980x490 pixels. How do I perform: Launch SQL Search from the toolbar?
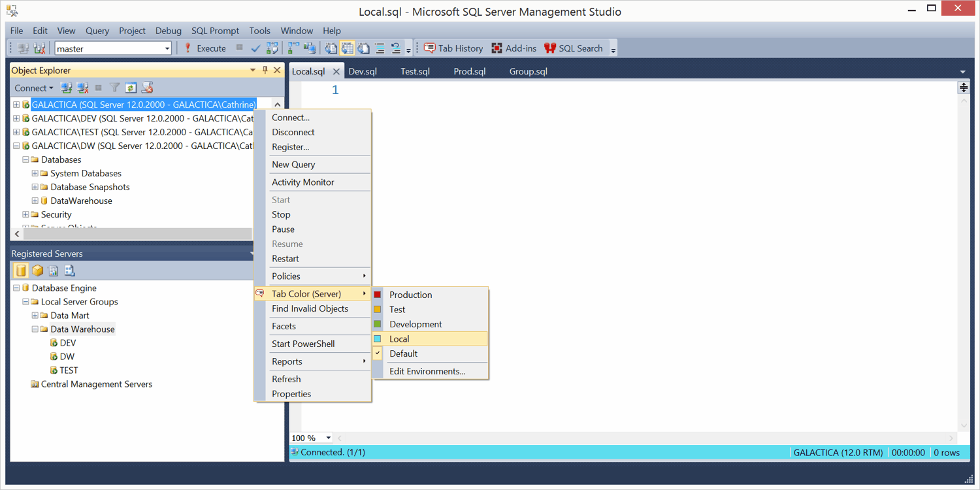tap(573, 48)
